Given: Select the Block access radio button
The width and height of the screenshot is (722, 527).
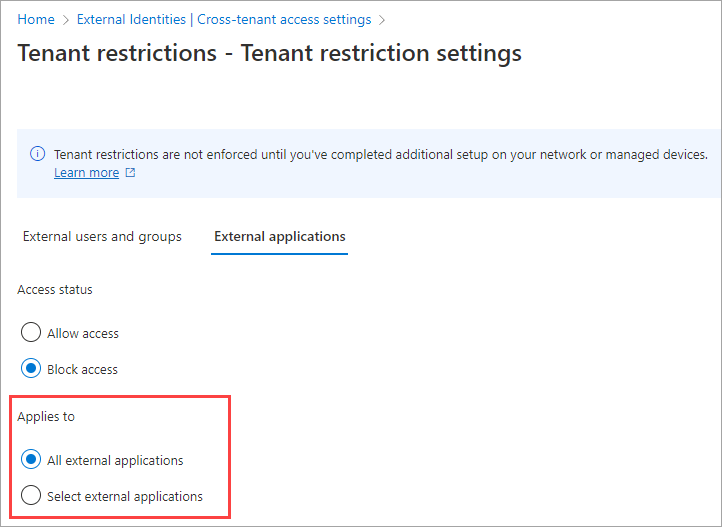Looking at the screenshot, I should click(x=31, y=369).
